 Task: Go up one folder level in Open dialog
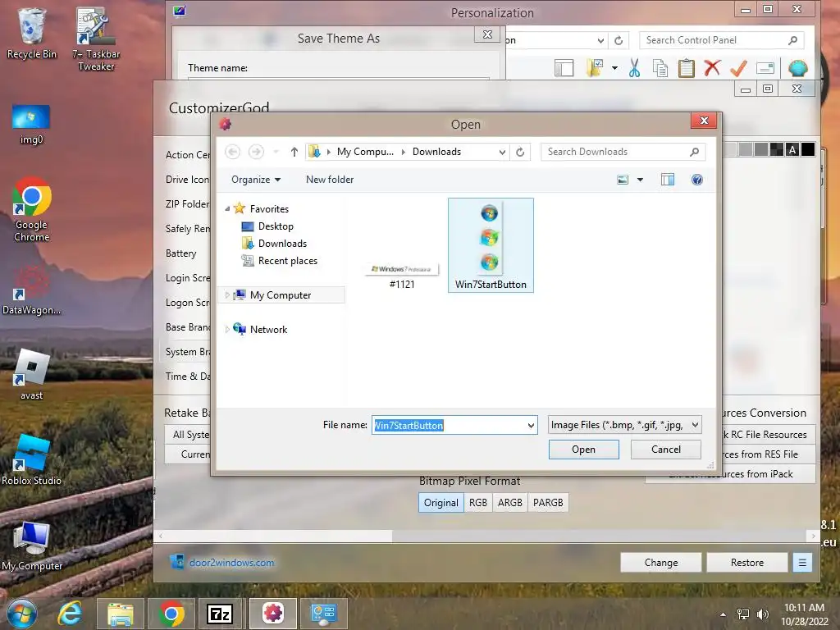pos(294,152)
